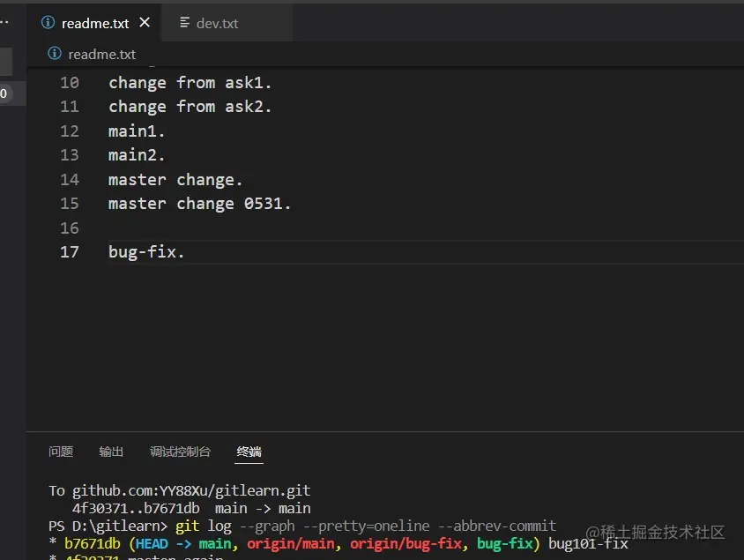Viewport: 744px width, 560px height.
Task: Open the 问题 panel tab
Action: pos(61,452)
